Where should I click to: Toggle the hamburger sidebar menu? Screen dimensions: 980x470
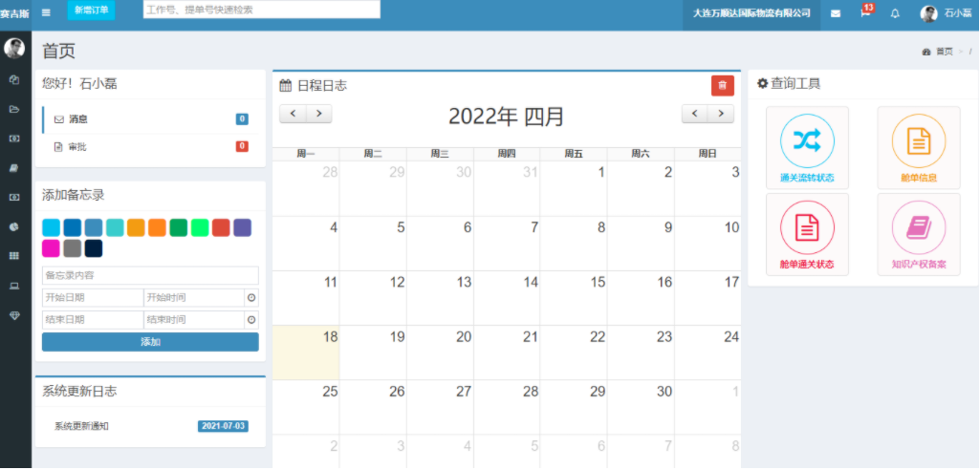(x=46, y=12)
